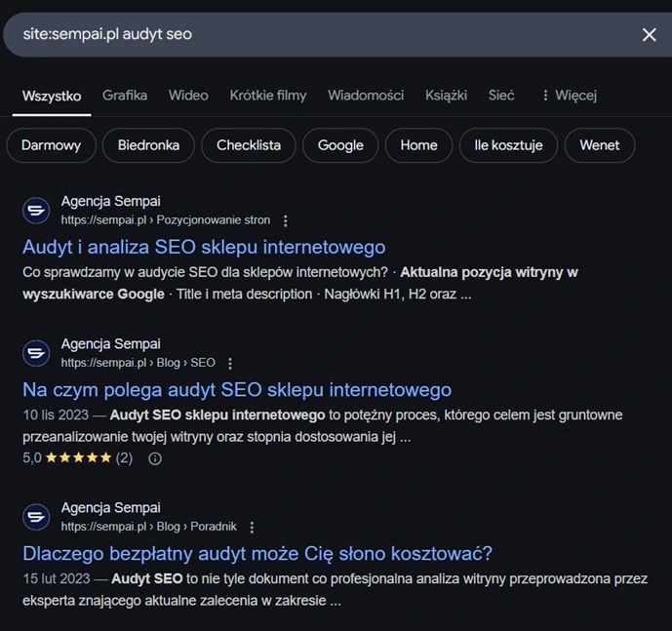
Task: Apply the Wenet filter chip
Action: click(600, 145)
